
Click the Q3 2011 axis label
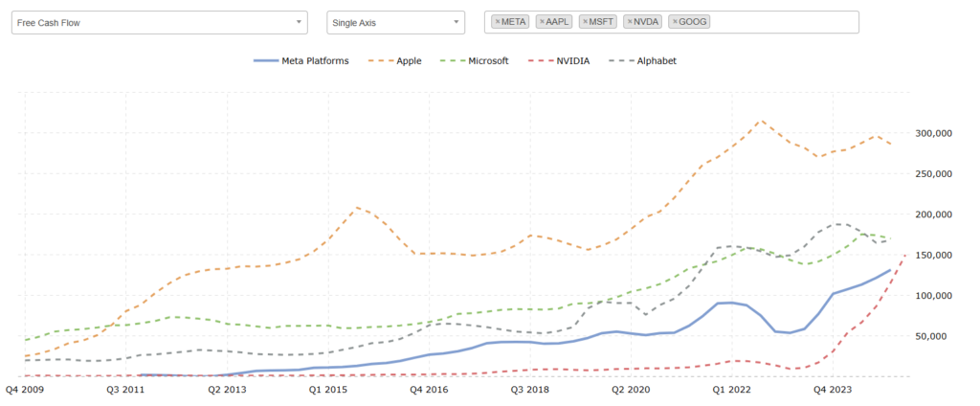125,390
